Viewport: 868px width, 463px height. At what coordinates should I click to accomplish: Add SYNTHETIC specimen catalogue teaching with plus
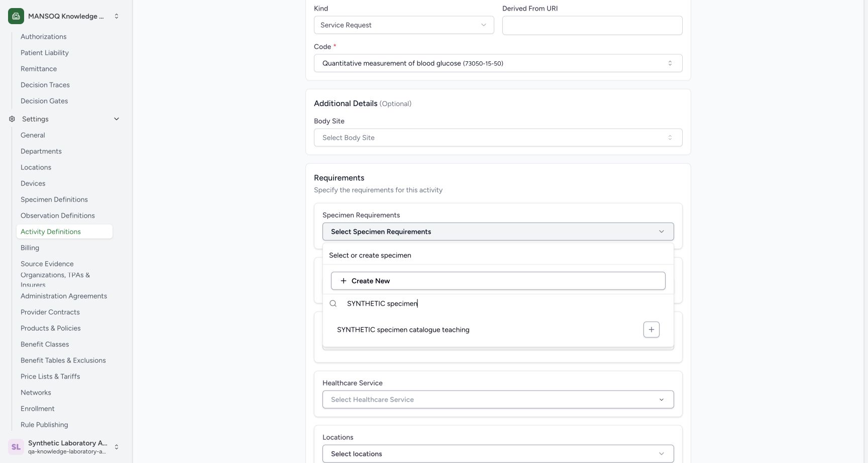tap(651, 330)
